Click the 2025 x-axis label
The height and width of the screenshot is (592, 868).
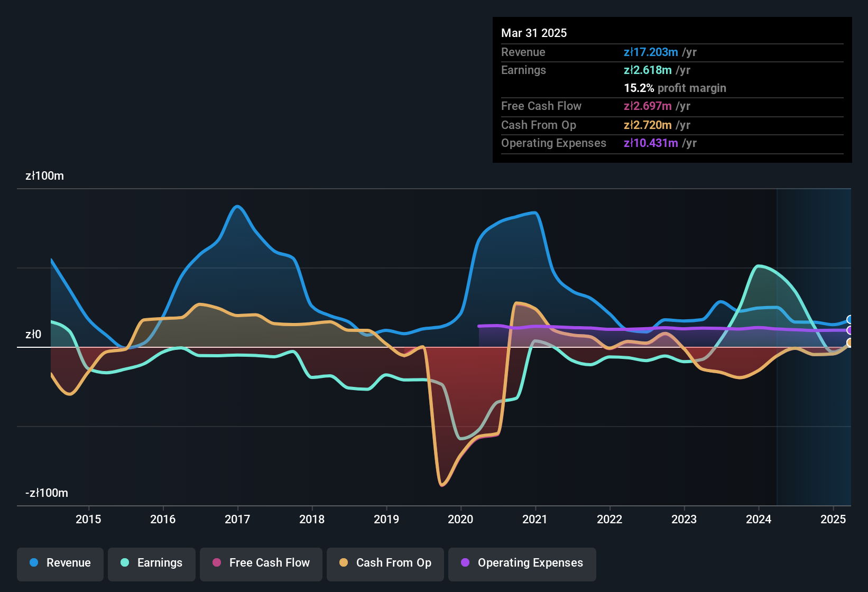(833, 519)
